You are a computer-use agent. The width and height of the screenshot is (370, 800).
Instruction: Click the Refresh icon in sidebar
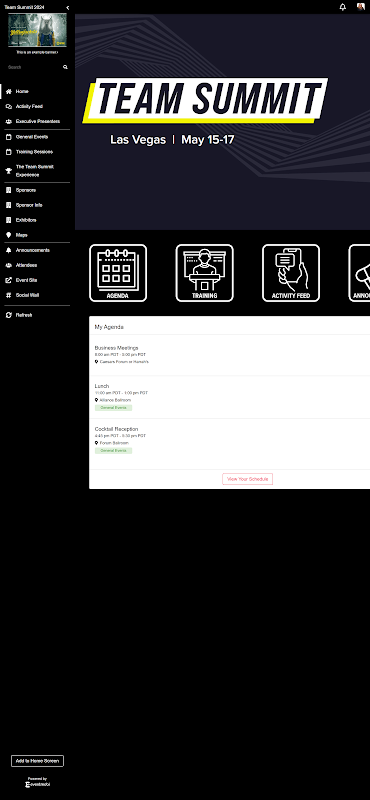tap(9, 315)
